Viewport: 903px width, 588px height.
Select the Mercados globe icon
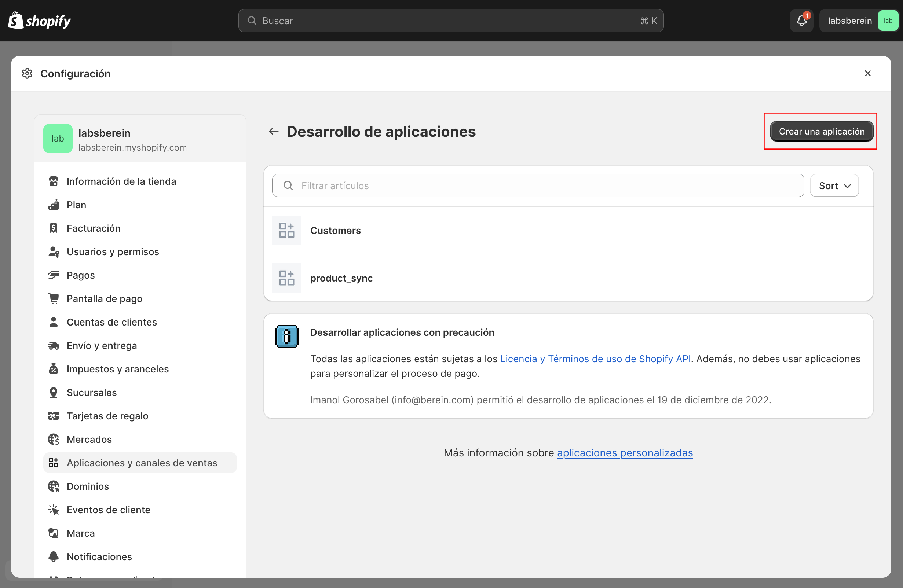click(x=54, y=440)
